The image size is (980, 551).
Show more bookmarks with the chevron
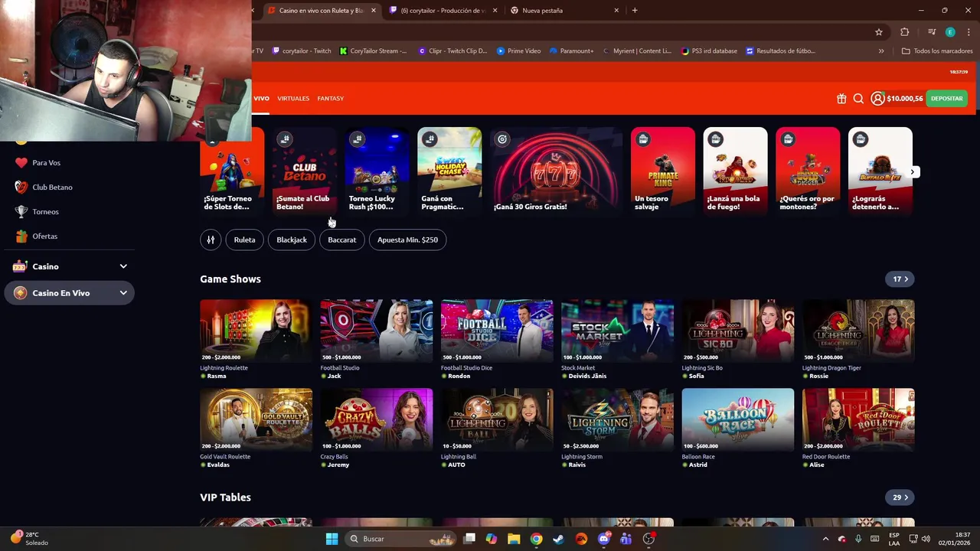pyautogui.click(x=881, y=51)
